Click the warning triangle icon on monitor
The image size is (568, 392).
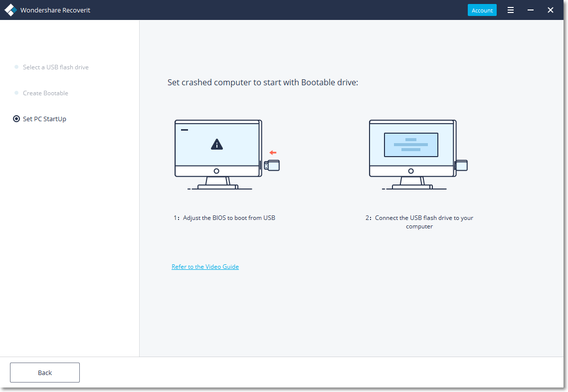coord(216,144)
